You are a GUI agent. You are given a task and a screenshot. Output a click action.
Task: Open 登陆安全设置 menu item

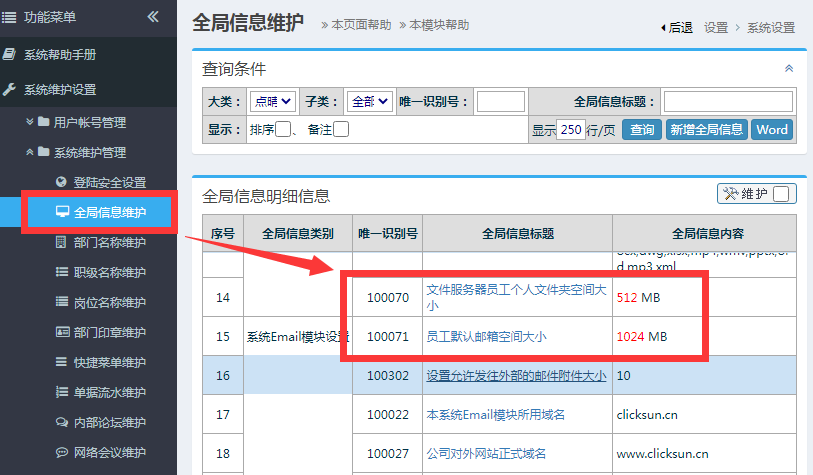coord(110,183)
